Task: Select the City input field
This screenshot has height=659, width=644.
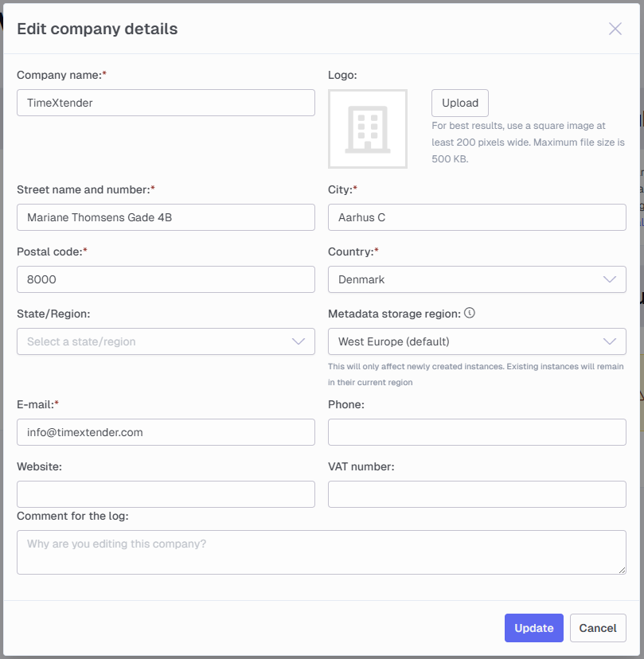Action: click(x=477, y=217)
